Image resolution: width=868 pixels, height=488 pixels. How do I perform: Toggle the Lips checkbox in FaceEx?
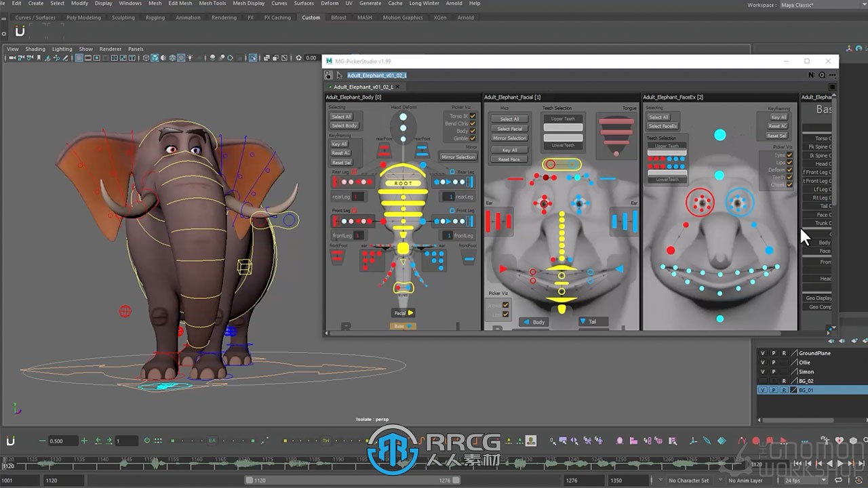pyautogui.click(x=789, y=163)
